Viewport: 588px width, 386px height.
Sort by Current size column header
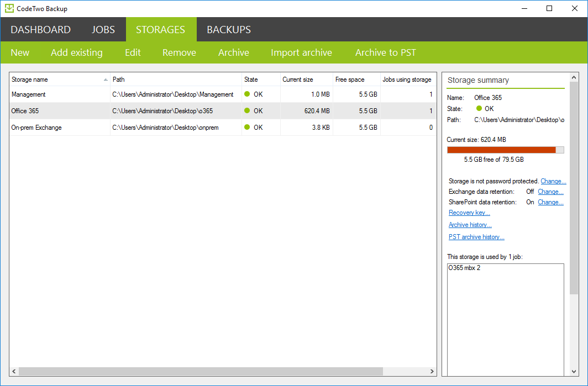tap(306, 80)
